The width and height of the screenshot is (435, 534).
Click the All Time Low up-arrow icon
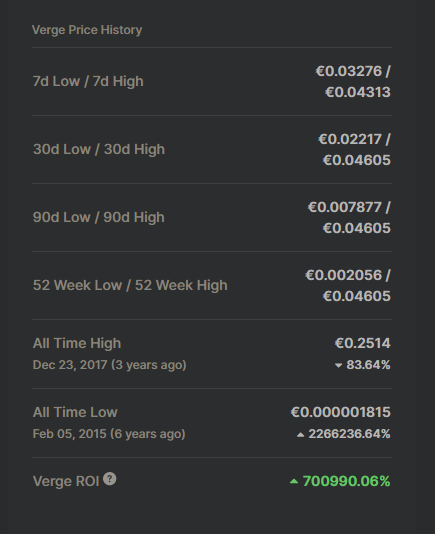(x=300, y=435)
